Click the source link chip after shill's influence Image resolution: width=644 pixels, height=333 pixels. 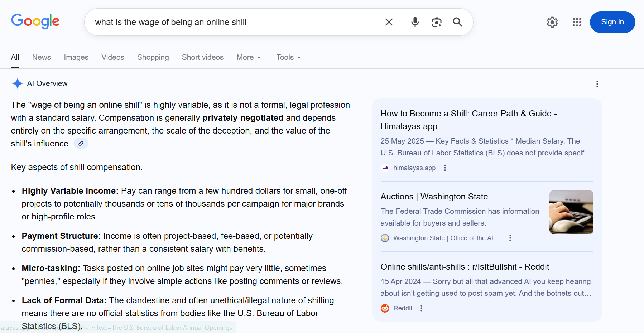tap(81, 144)
